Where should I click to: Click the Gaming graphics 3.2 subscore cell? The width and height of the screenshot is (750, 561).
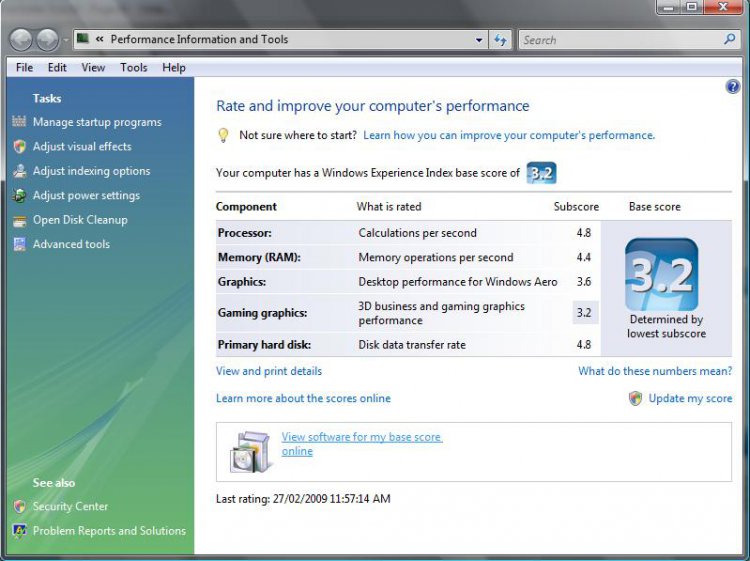[585, 313]
